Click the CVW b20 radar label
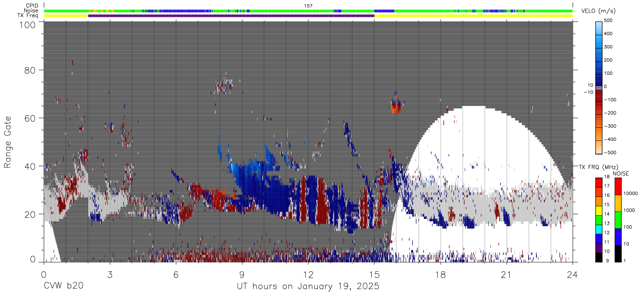 (x=63, y=287)
